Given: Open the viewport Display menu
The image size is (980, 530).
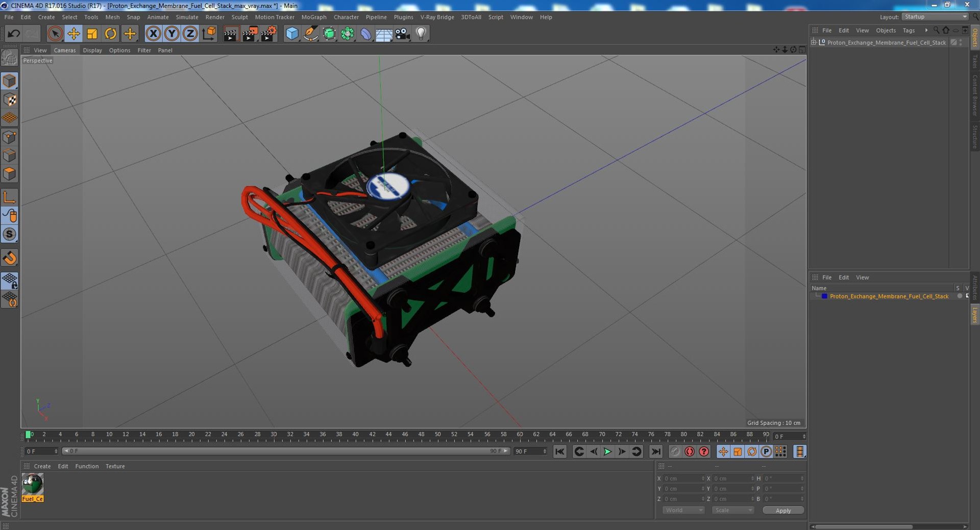Looking at the screenshot, I should click(92, 51).
